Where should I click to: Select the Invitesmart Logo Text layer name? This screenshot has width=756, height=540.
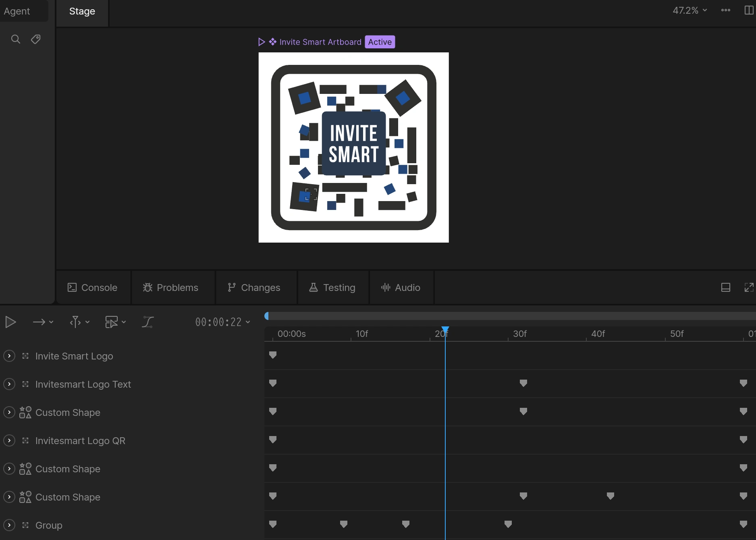point(83,384)
